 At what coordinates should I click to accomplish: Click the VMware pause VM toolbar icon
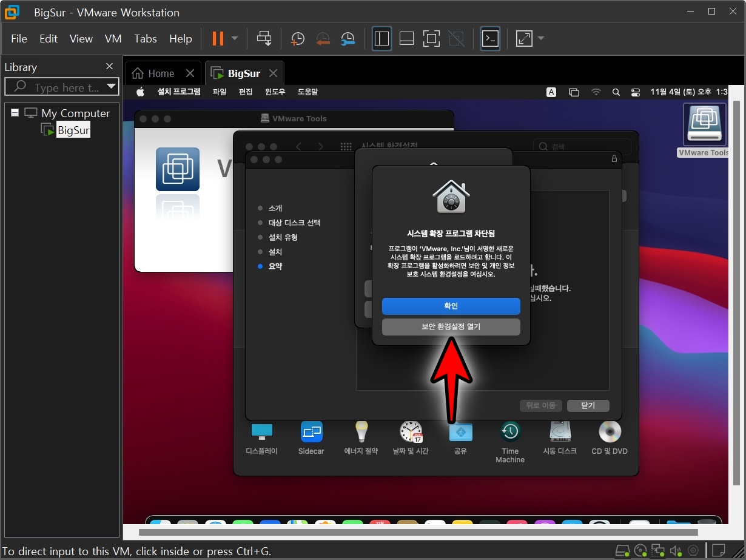[x=218, y=39]
